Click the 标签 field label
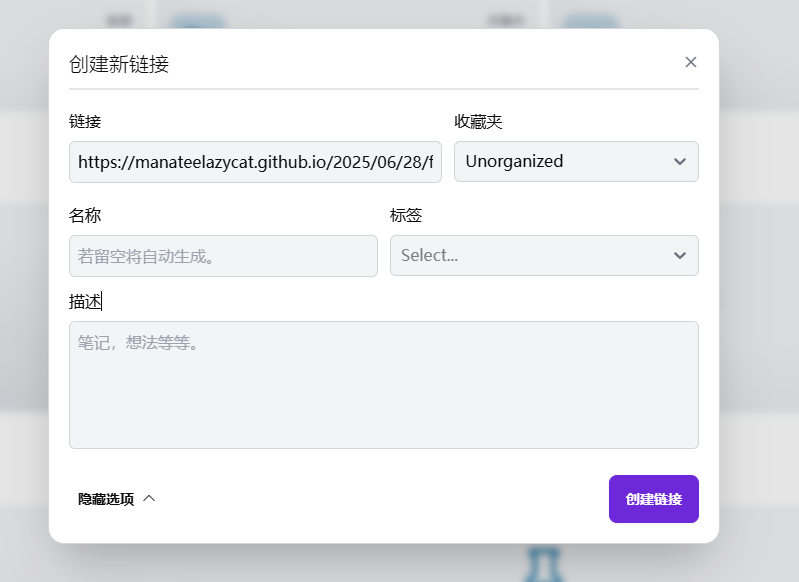This screenshot has height=582, width=799. 406,215
